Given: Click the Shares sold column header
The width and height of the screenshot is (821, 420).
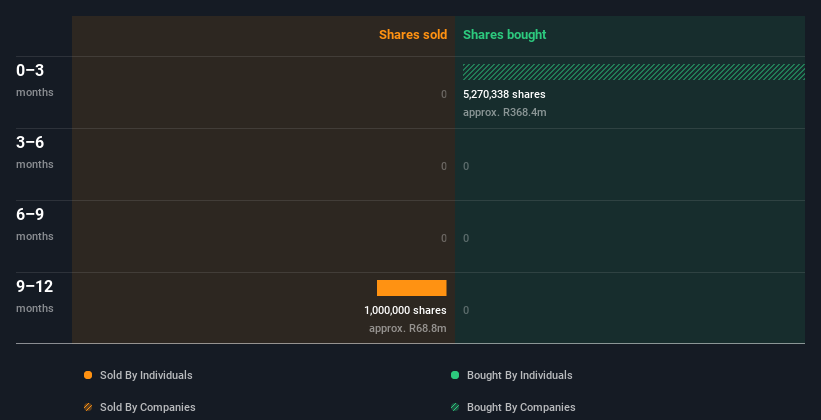Looking at the screenshot, I should coord(413,35).
